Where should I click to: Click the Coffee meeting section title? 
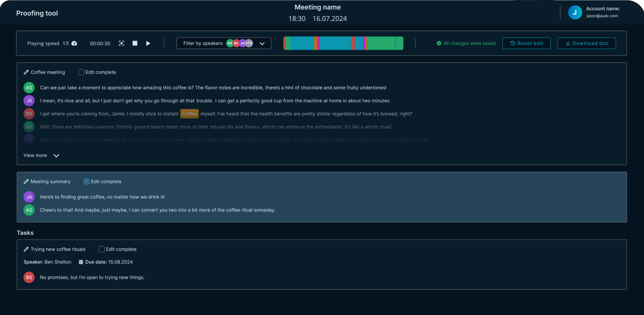click(48, 72)
